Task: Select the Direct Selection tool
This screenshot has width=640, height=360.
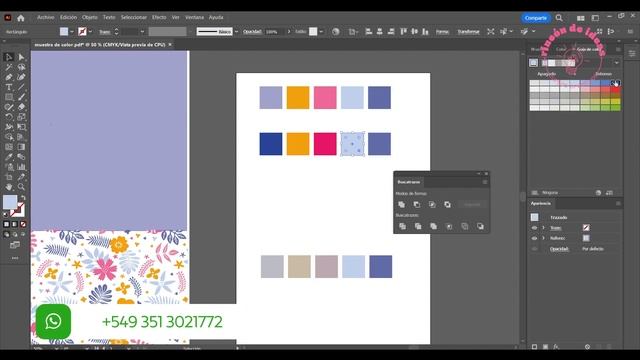Action: tap(22, 57)
